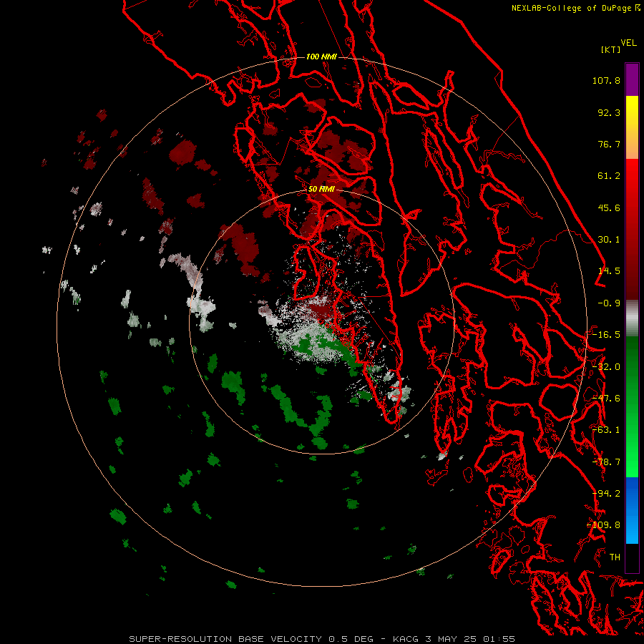The height and width of the screenshot is (644, 644).
Task: Pick the purple segment of the velocity color bar
Action: coord(632,79)
